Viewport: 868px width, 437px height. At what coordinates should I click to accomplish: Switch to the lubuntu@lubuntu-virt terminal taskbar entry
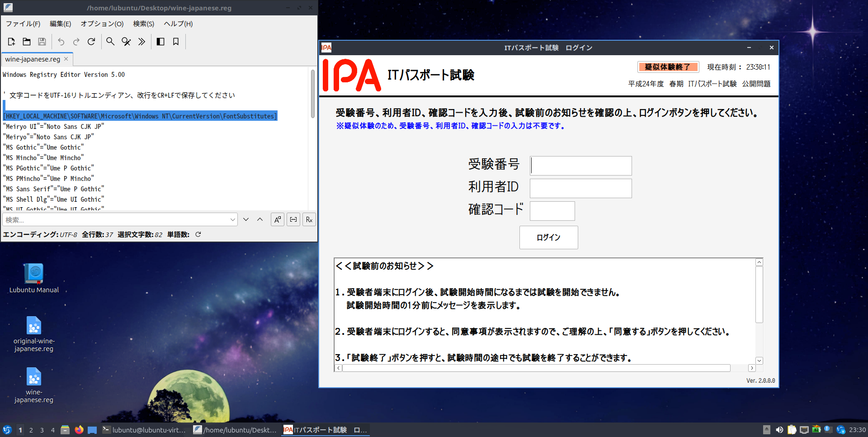pyautogui.click(x=145, y=430)
